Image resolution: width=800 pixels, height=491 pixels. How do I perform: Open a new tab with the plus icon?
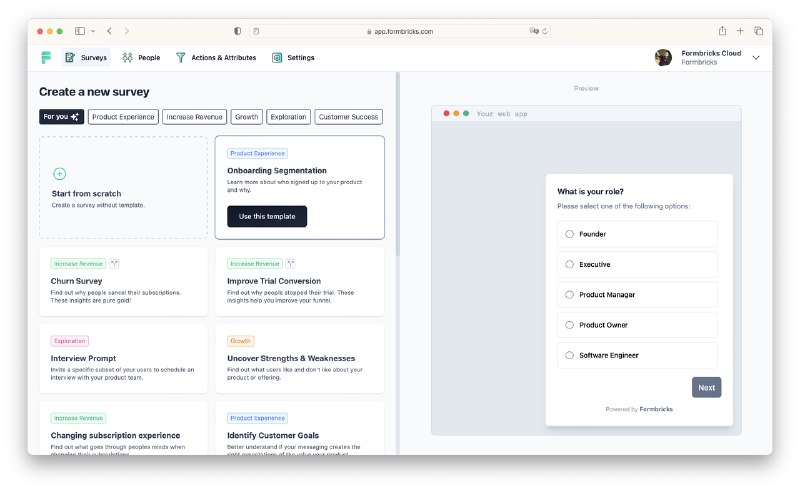click(740, 31)
